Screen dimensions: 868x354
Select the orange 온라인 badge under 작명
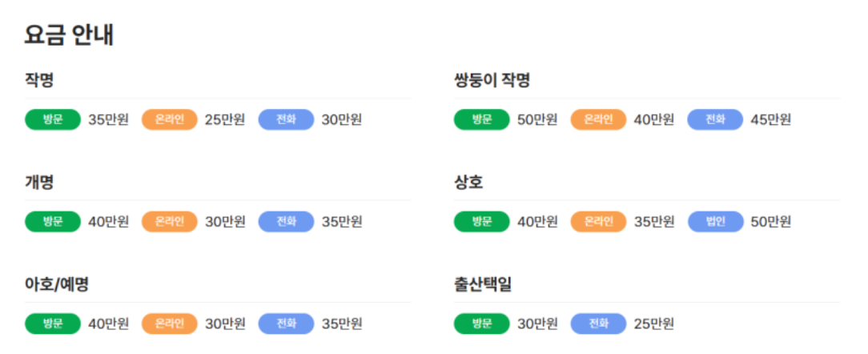tap(170, 119)
